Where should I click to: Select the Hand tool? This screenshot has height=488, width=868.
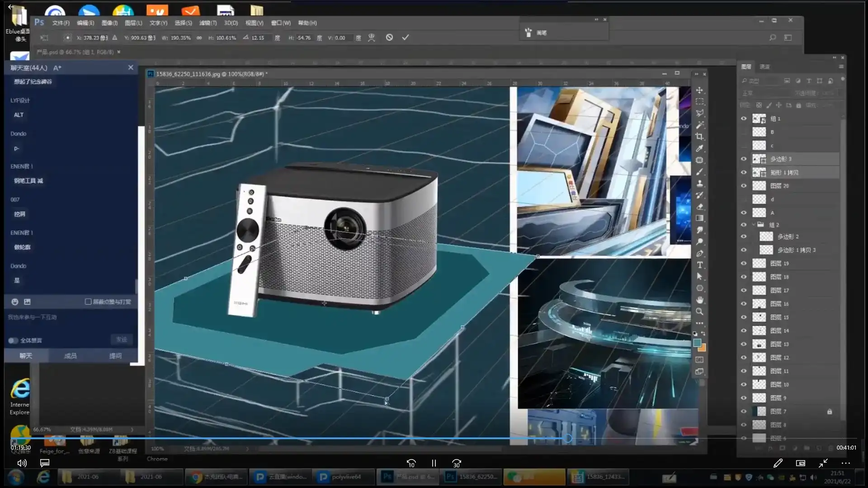pyautogui.click(x=699, y=300)
